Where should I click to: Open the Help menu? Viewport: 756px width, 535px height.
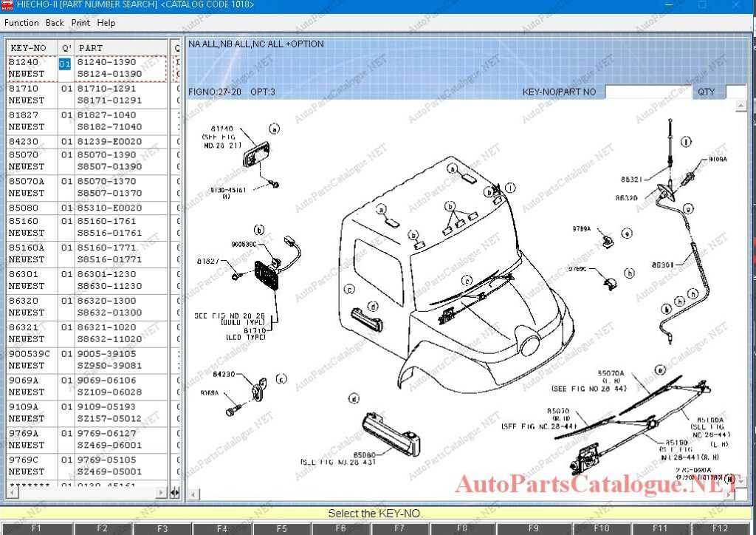pos(106,23)
